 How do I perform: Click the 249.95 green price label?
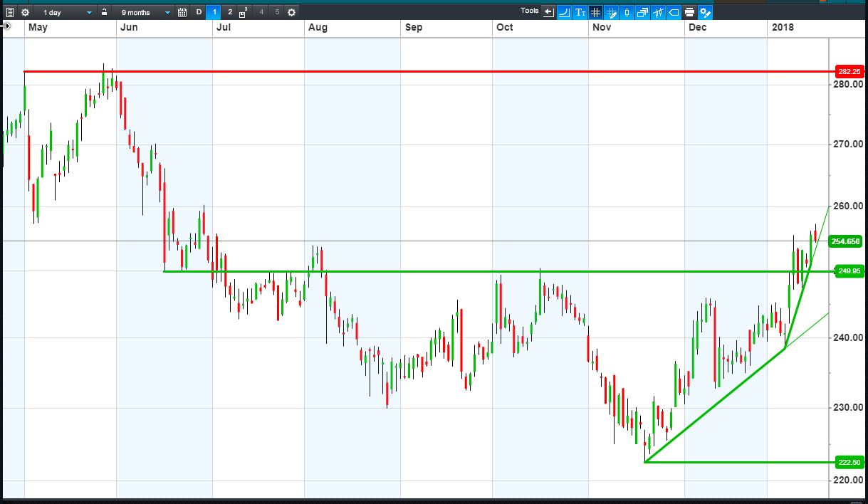point(849,271)
